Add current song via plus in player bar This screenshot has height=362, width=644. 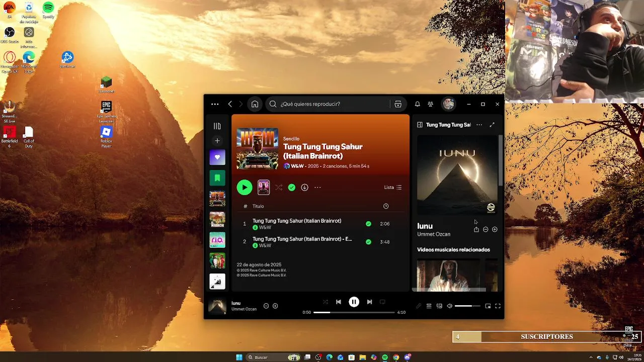[x=275, y=306]
